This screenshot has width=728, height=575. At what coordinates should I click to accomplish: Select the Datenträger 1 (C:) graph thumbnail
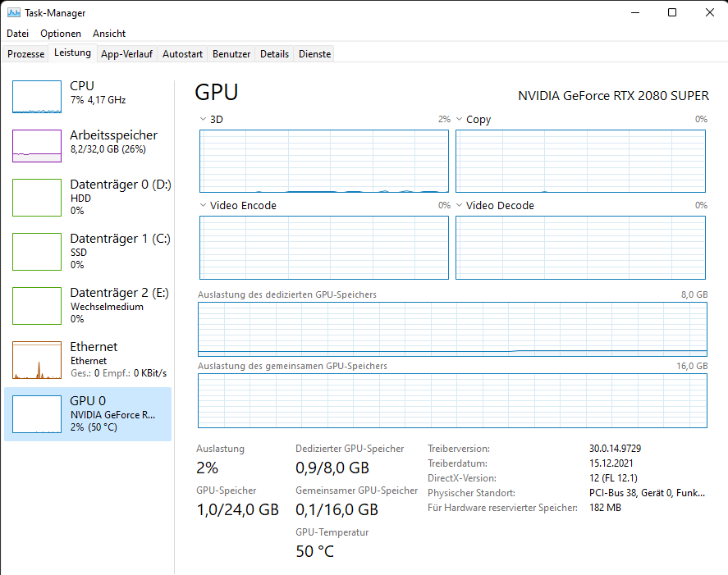point(37,252)
